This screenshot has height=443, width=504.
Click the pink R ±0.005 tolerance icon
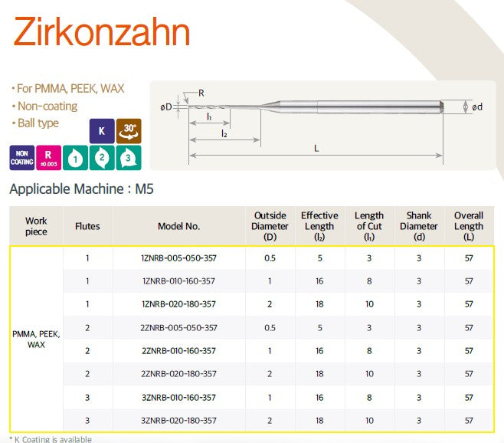(48, 158)
